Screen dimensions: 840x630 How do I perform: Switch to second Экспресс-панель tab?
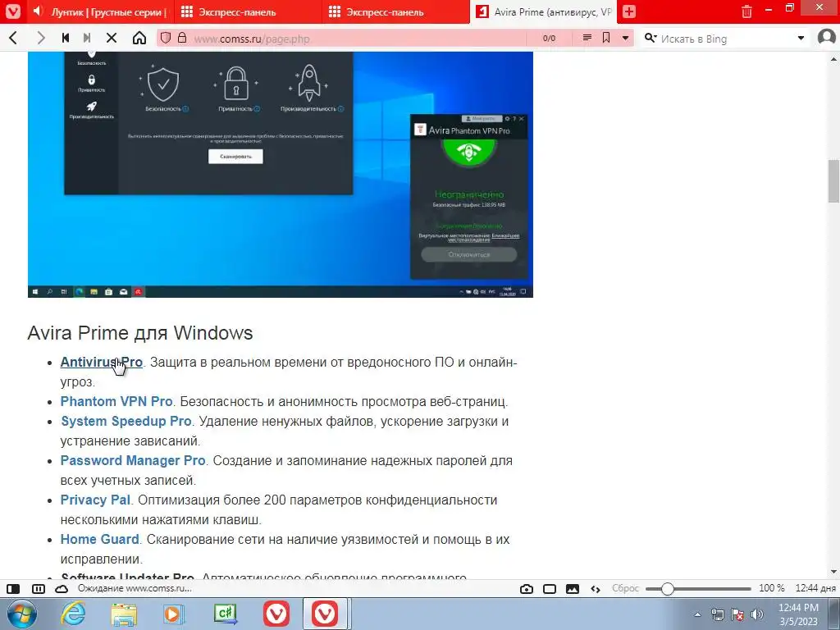click(x=395, y=11)
